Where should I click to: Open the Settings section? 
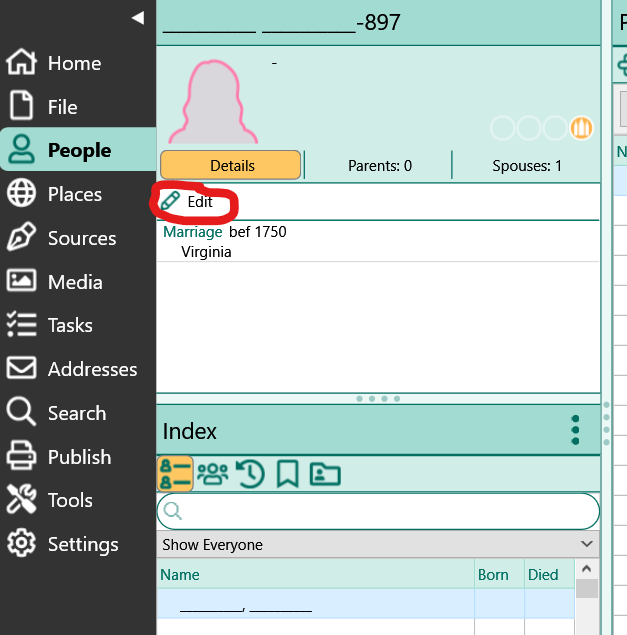(x=63, y=544)
